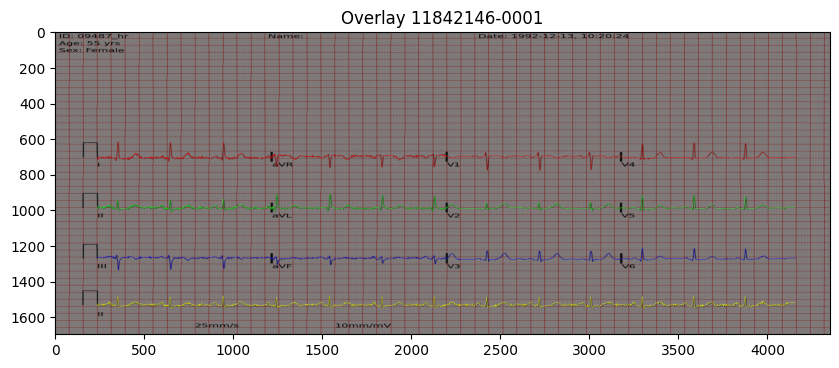This screenshot has width=839, height=368.
Task: Select the "III" lead label
Action: click(x=102, y=266)
